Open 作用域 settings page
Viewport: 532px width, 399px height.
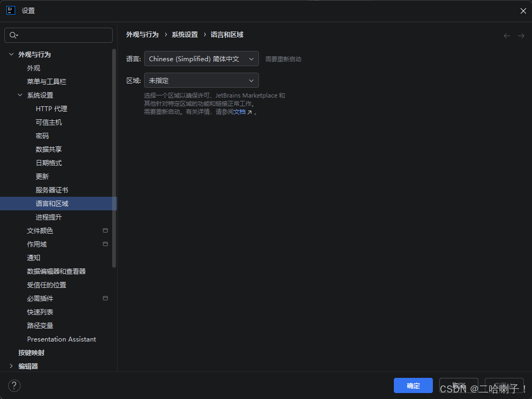(x=37, y=244)
